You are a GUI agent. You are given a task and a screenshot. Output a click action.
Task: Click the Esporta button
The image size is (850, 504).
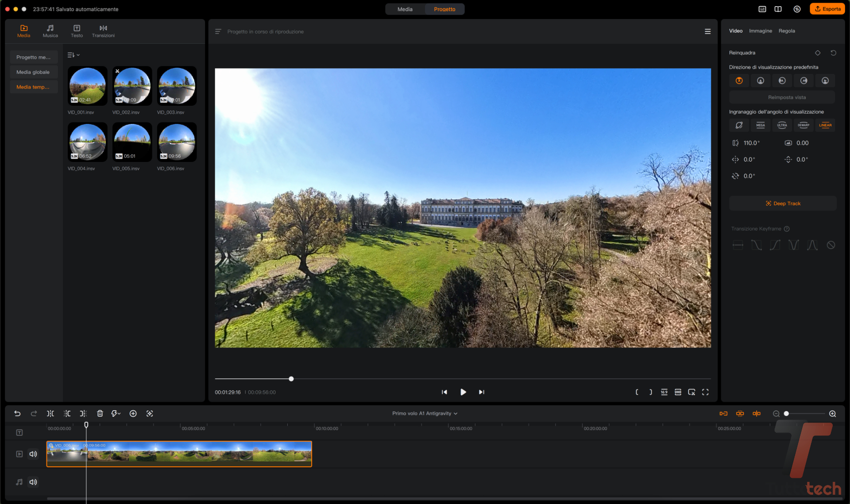pos(827,9)
